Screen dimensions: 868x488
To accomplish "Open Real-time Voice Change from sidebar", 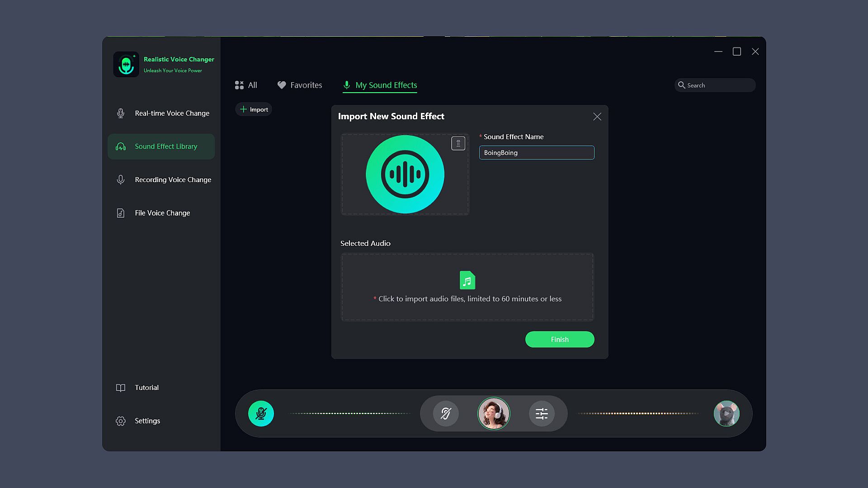I will 172,113.
